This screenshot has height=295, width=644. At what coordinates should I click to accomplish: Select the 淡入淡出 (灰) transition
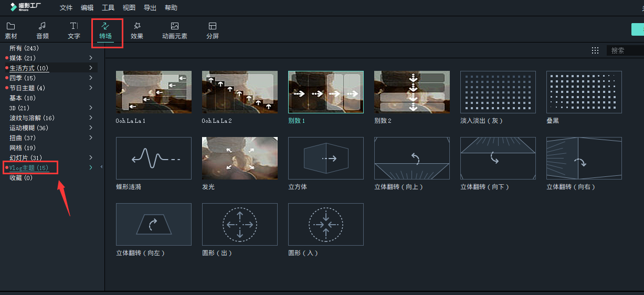[498, 92]
